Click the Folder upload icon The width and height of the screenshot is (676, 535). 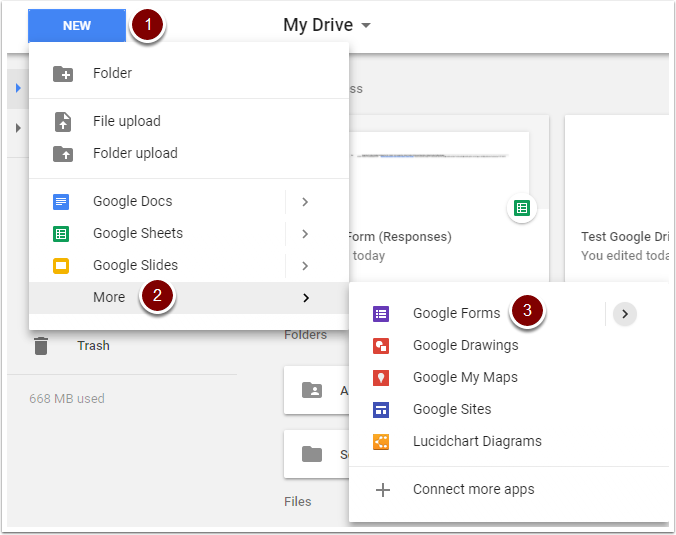pos(63,153)
